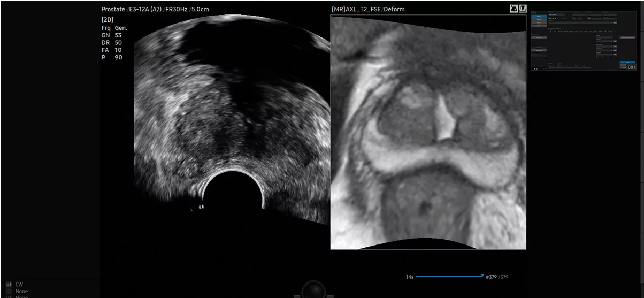Click the cine playback progress slider
The width and height of the screenshot is (644, 298).
tap(449, 277)
